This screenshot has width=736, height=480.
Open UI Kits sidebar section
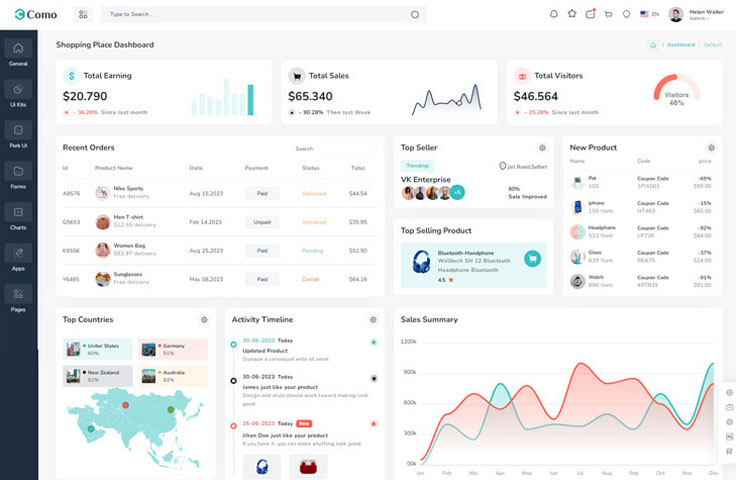[18, 93]
